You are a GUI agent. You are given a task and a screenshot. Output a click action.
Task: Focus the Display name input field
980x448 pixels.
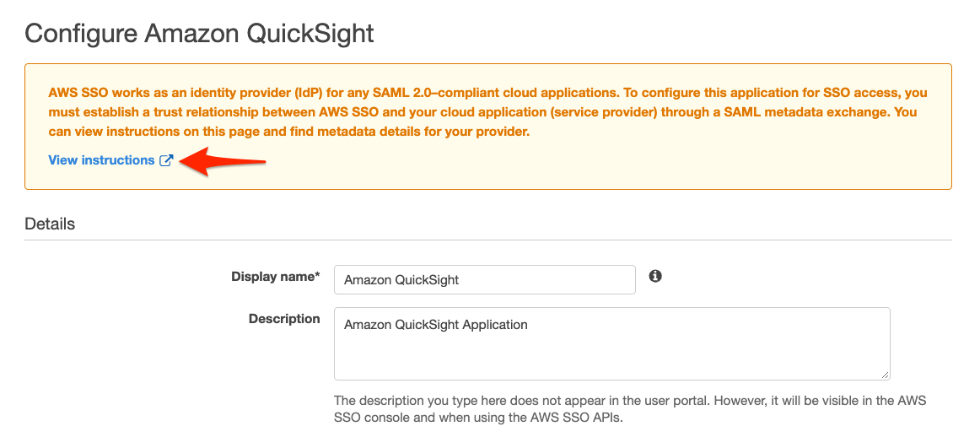coord(484,280)
